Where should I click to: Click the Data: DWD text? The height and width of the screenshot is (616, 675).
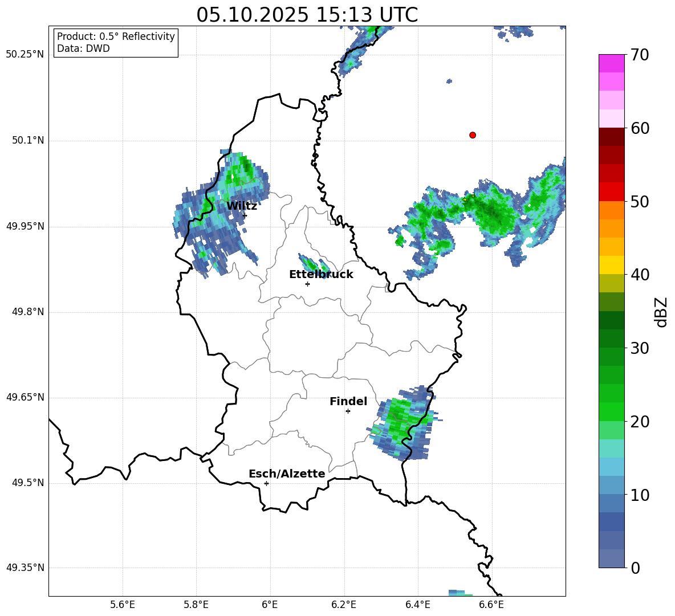[x=83, y=48]
